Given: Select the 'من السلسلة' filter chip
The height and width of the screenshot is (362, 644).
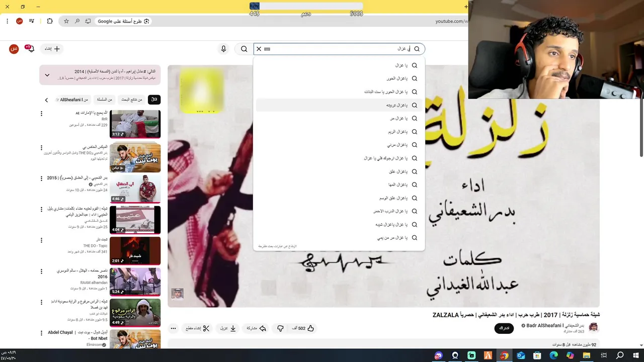Looking at the screenshot, I should (104, 100).
